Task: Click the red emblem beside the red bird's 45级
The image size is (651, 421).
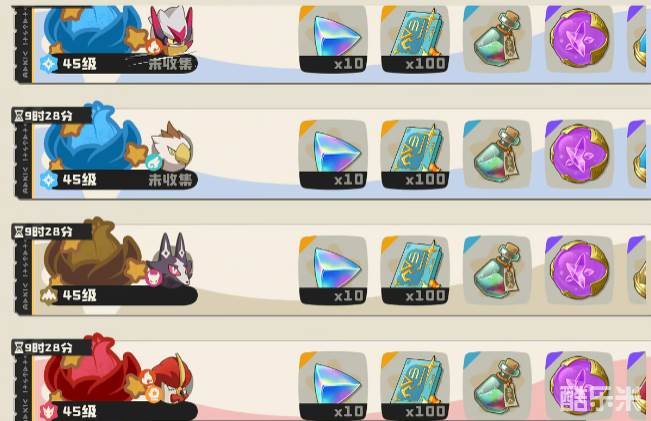Action: [x=49, y=411]
